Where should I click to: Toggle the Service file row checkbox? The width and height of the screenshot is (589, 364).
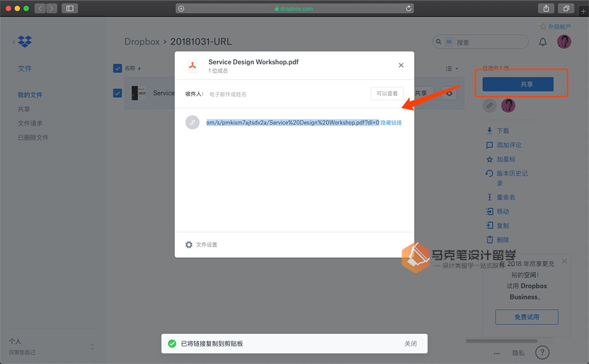[x=118, y=93]
